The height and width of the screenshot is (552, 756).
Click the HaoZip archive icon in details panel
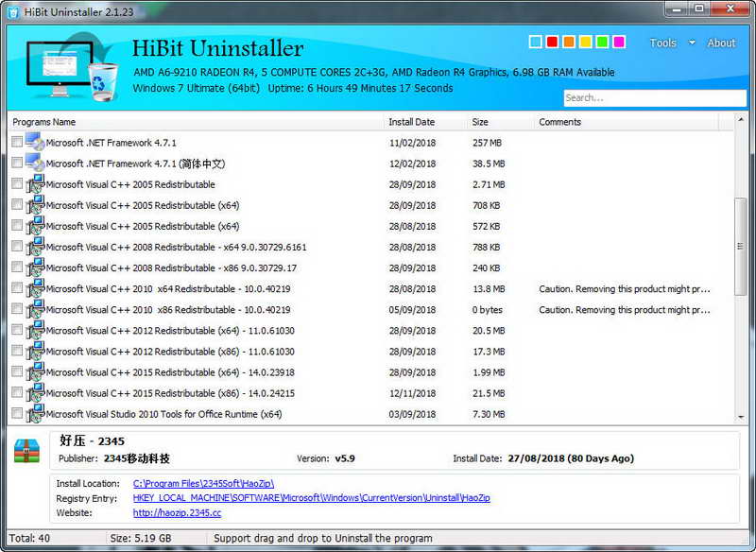(27, 450)
